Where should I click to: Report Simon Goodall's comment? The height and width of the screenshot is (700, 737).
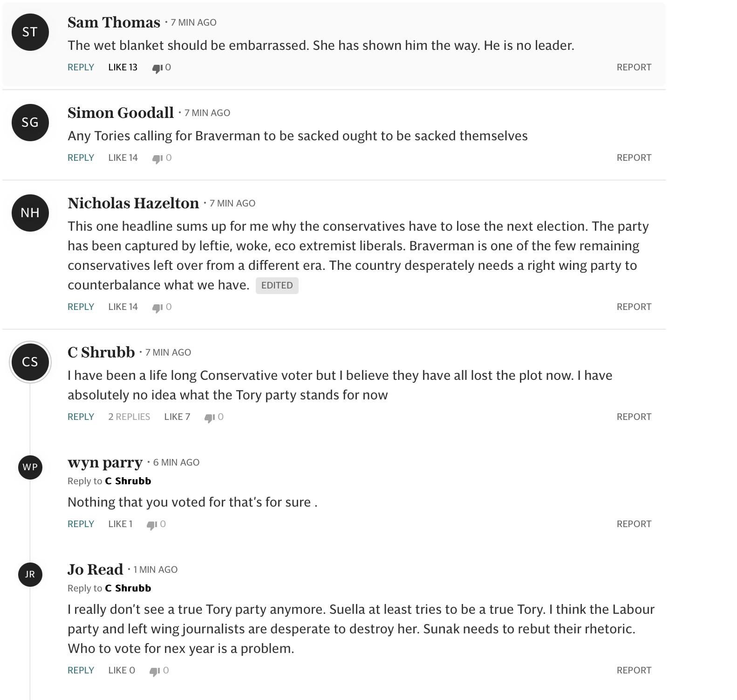pyautogui.click(x=634, y=158)
